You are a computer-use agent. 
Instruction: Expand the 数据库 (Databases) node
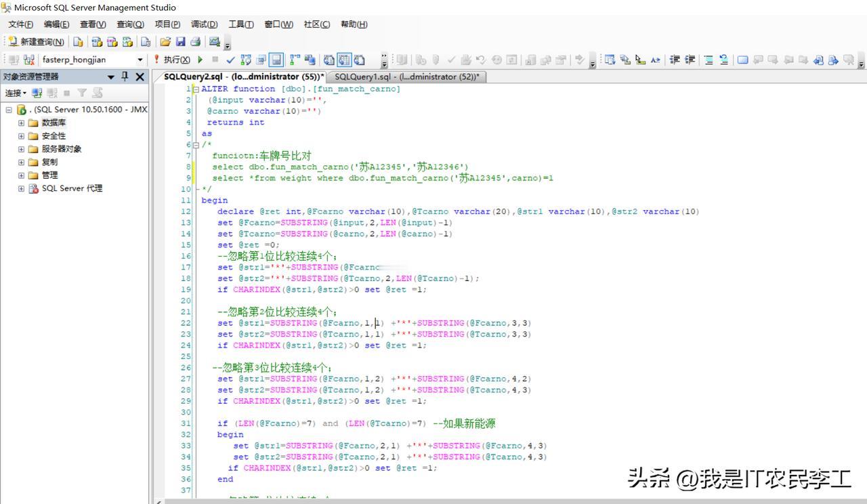tap(21, 123)
